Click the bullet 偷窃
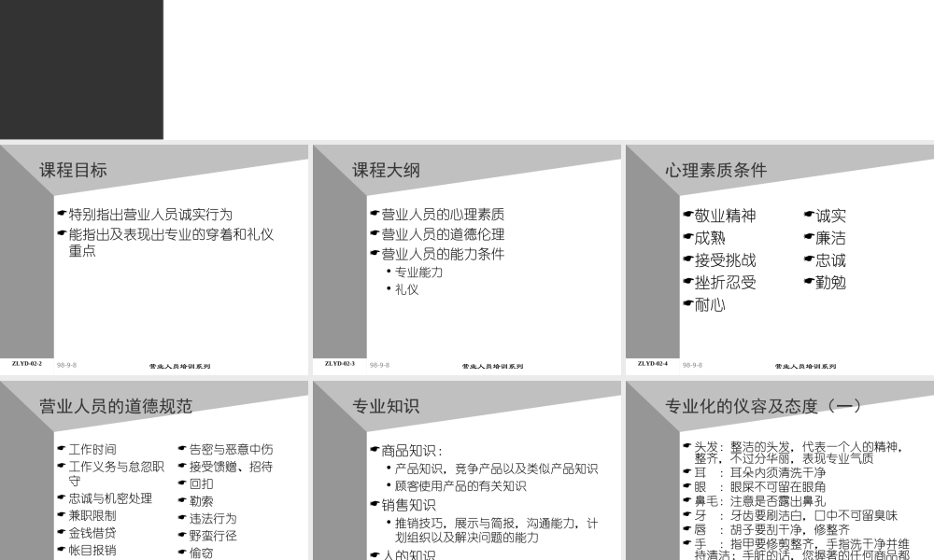This screenshot has width=934, height=560. click(202, 553)
